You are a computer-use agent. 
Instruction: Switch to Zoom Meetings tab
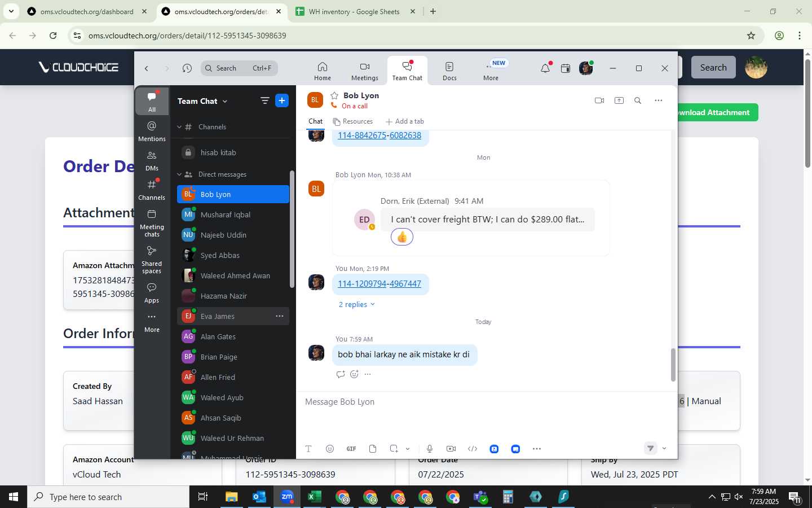point(365,71)
